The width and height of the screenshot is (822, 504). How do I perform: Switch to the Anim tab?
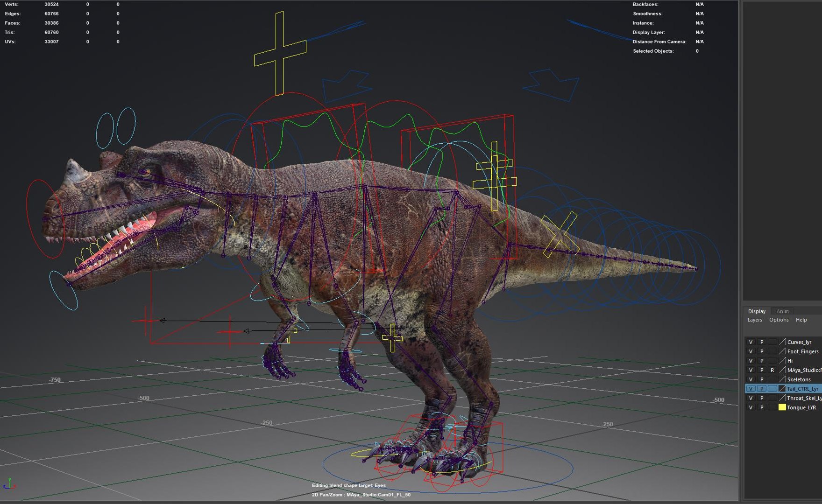pyautogui.click(x=783, y=311)
